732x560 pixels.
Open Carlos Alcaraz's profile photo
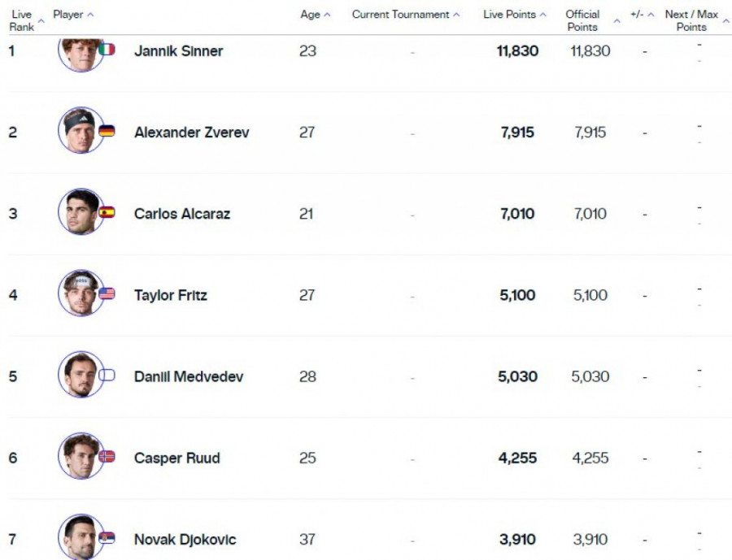tap(81, 212)
